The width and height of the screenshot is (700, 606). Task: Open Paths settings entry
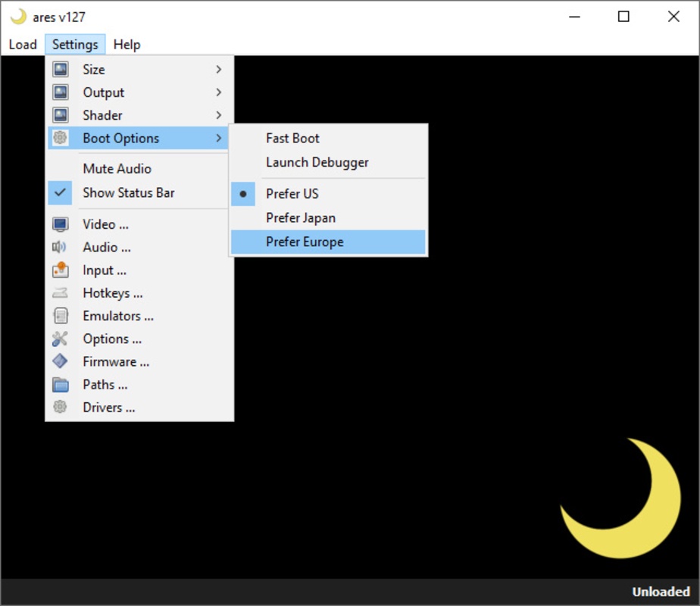pos(139,384)
